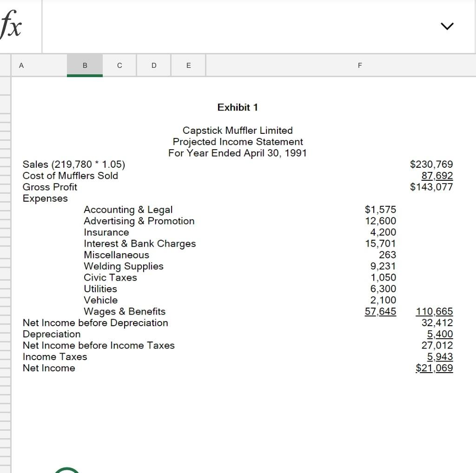Click the Income Taxes value 5,943

point(441,356)
